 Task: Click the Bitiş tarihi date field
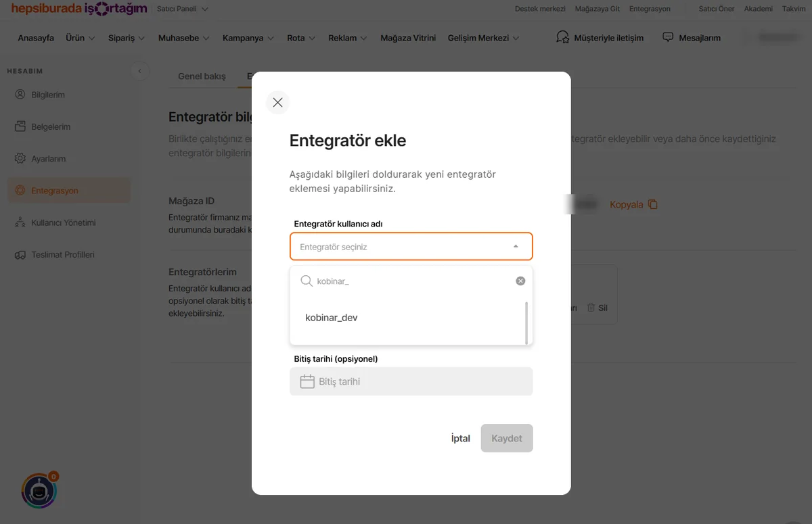point(411,381)
